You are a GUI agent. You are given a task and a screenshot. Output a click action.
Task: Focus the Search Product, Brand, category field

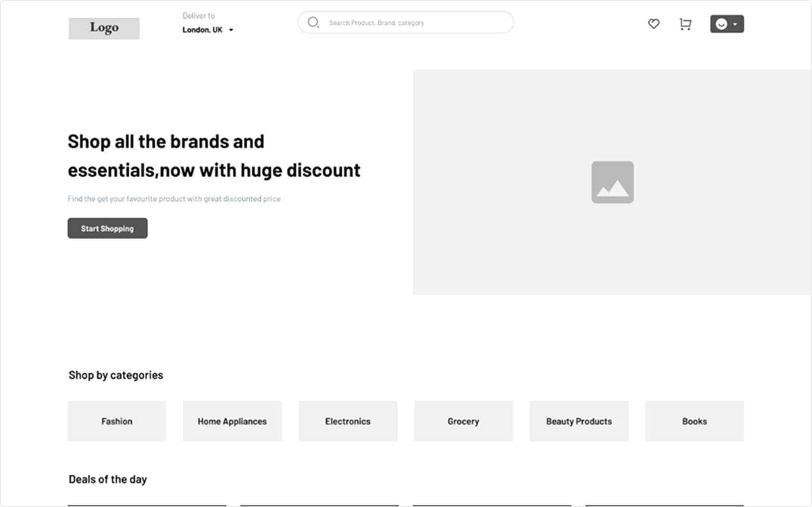(x=411, y=23)
